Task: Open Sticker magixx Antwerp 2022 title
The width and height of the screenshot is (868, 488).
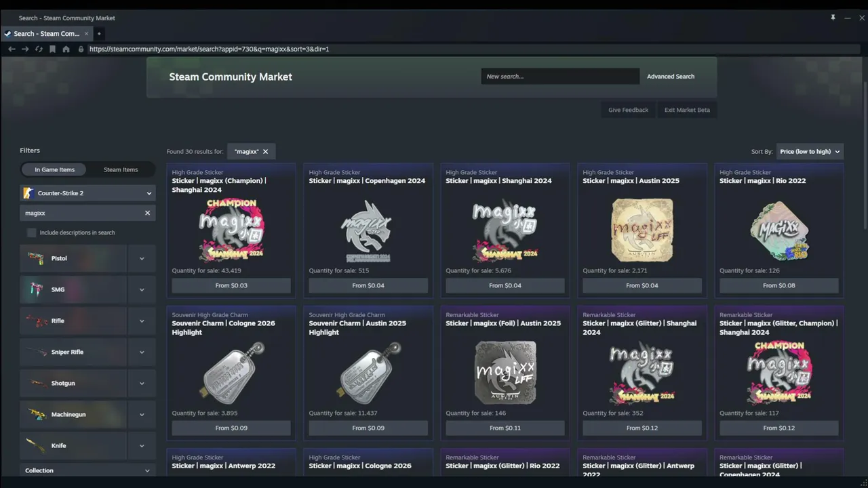Action: (223, 466)
